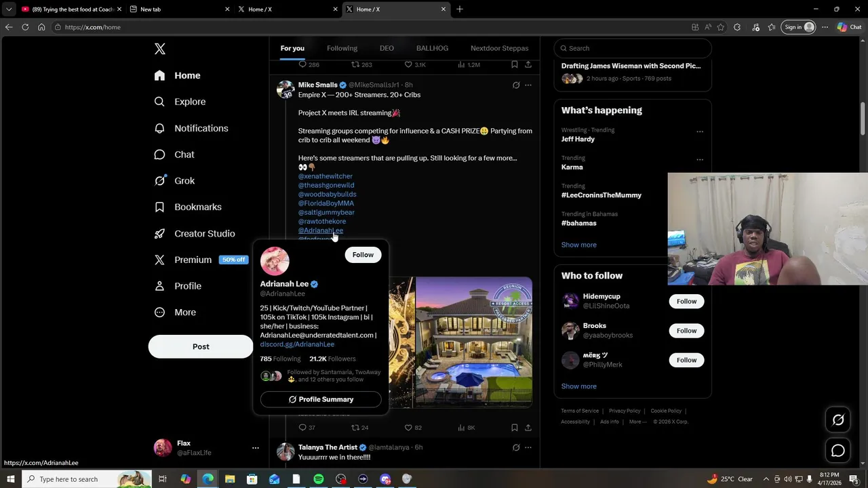The image size is (868, 488).
Task: Follow Brooks @yaaboybrooks
Action: [686, 331]
